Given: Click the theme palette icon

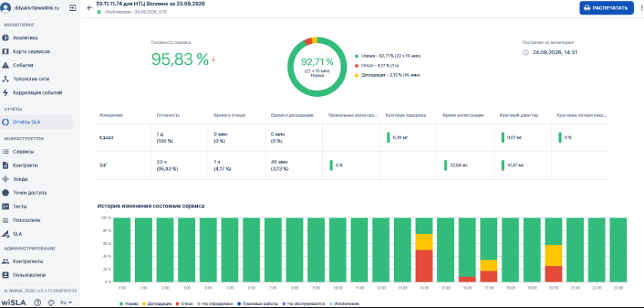Looking at the screenshot, I should tap(51, 302).
